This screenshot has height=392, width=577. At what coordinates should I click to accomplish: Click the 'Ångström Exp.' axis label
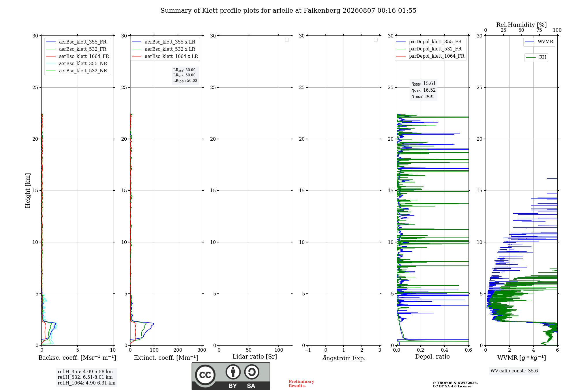tap(344, 358)
